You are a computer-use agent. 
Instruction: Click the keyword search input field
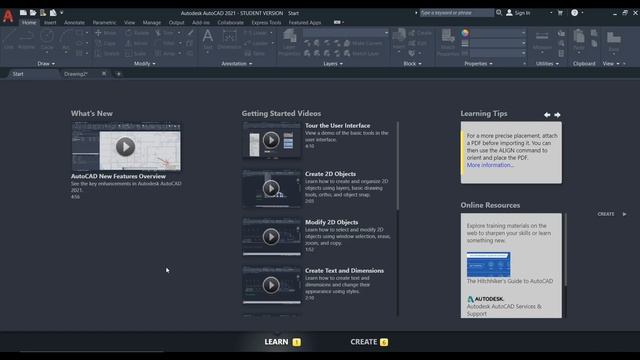[457, 13]
